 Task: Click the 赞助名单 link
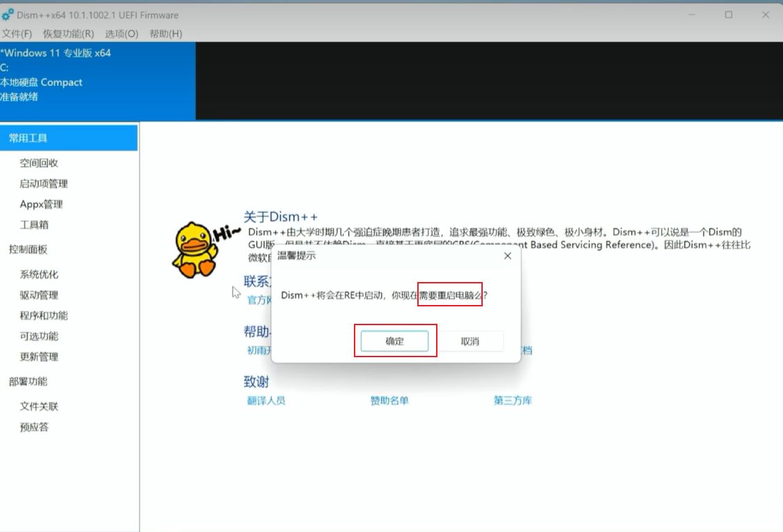coord(389,400)
